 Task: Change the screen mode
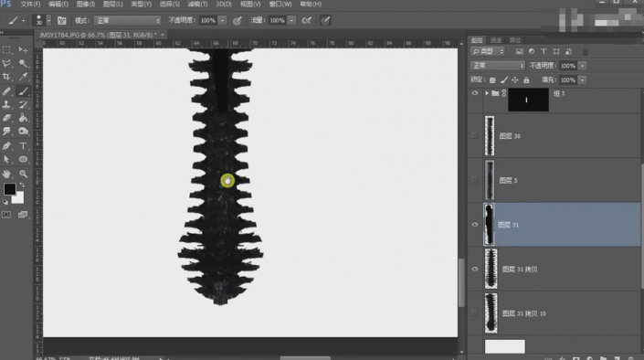23,215
